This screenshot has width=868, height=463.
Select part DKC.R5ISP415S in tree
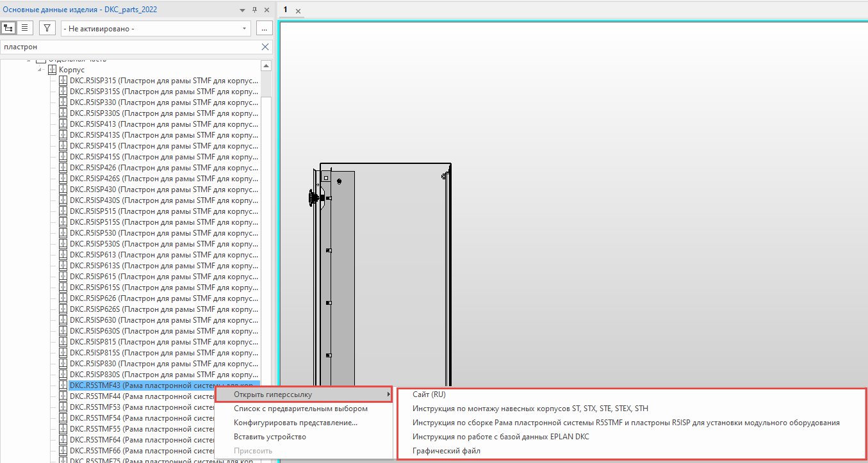(x=164, y=157)
